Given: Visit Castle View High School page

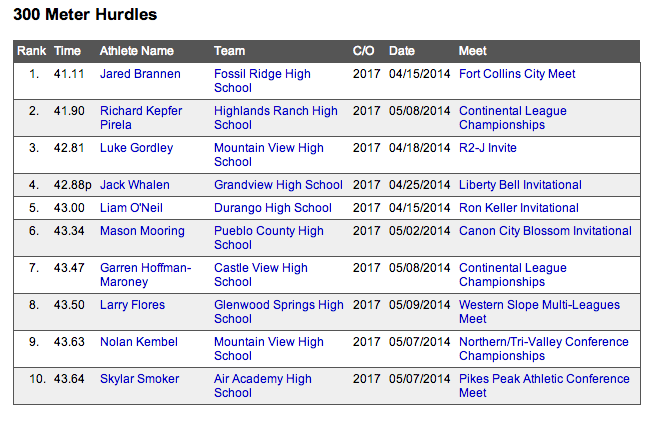Looking at the screenshot, I should coord(261,275).
